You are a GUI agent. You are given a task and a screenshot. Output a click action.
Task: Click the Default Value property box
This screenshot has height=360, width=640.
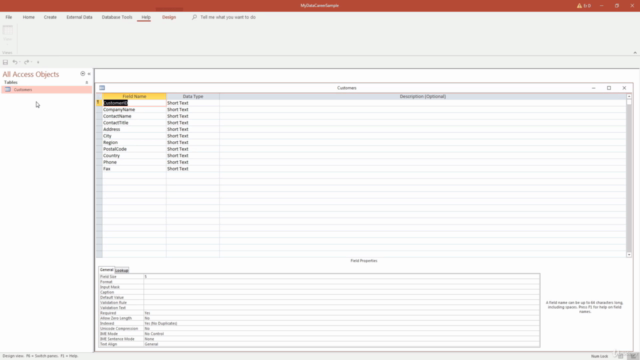341,298
